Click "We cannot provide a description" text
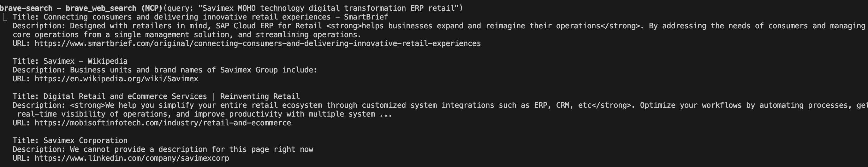This screenshot has height=167, width=868. (191, 149)
